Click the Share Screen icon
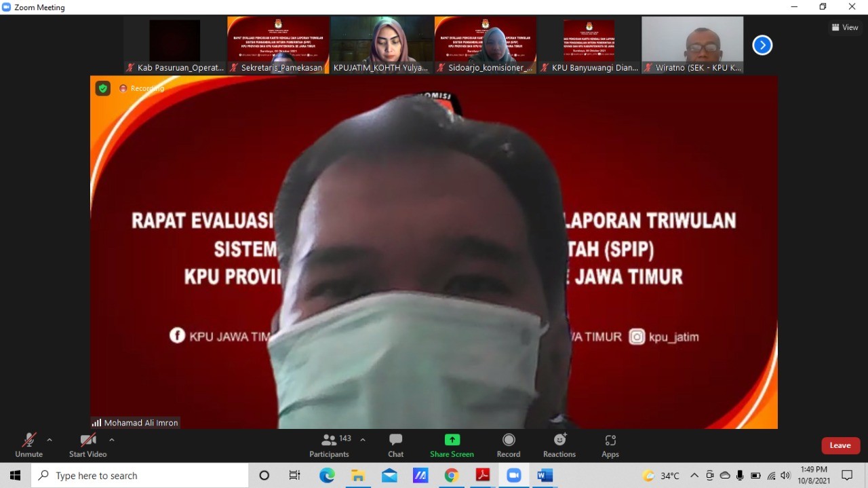 point(452,445)
